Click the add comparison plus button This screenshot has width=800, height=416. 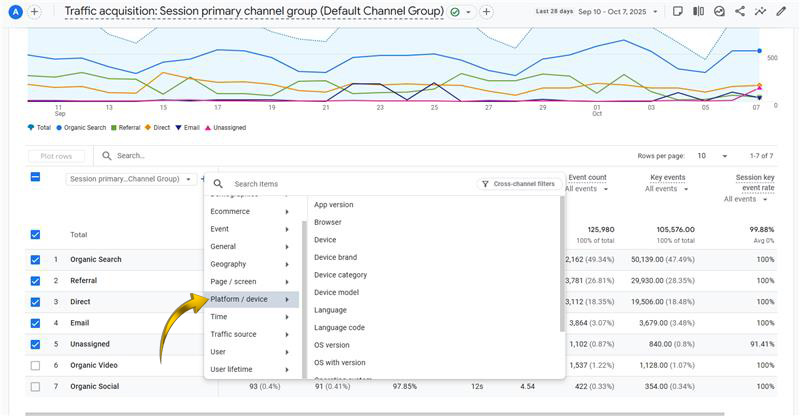[x=486, y=12]
